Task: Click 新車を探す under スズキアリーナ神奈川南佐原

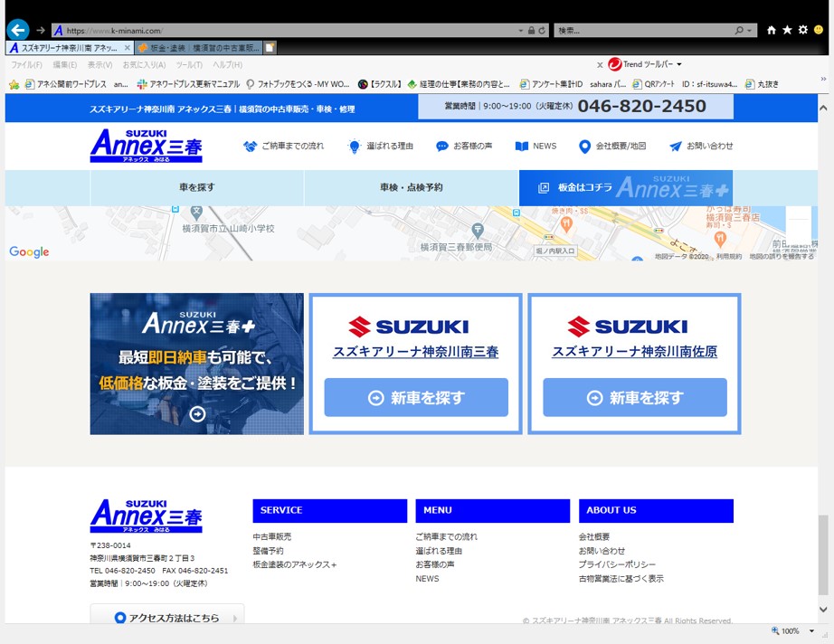Action: [x=635, y=397]
